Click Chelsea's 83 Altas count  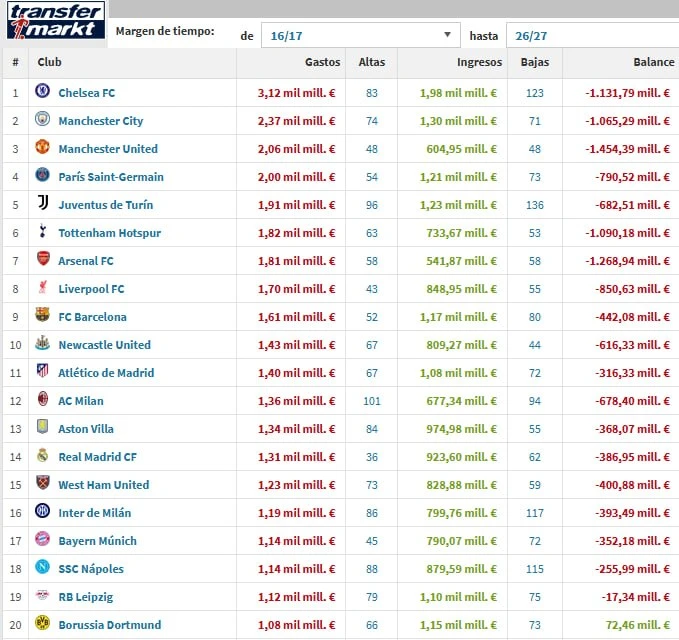[x=372, y=93]
